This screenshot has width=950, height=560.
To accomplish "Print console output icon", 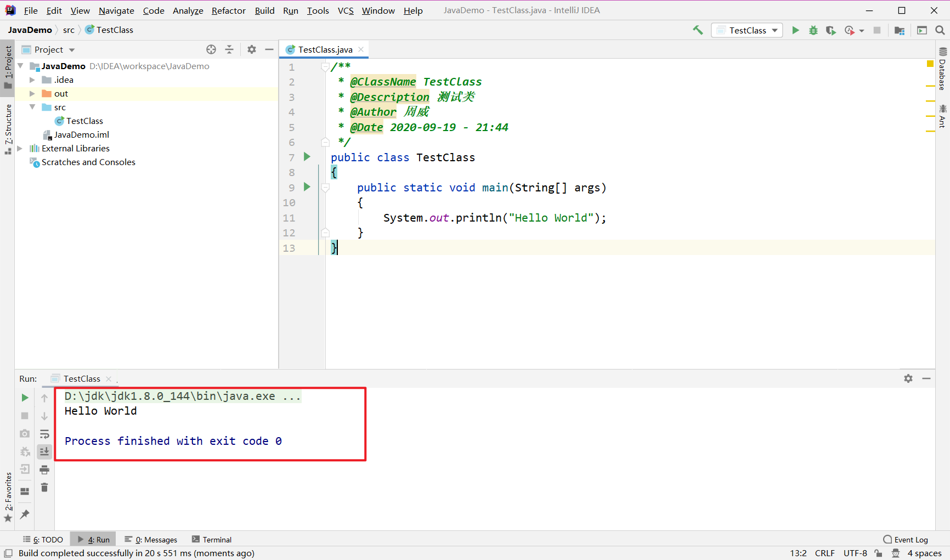I will (x=44, y=470).
